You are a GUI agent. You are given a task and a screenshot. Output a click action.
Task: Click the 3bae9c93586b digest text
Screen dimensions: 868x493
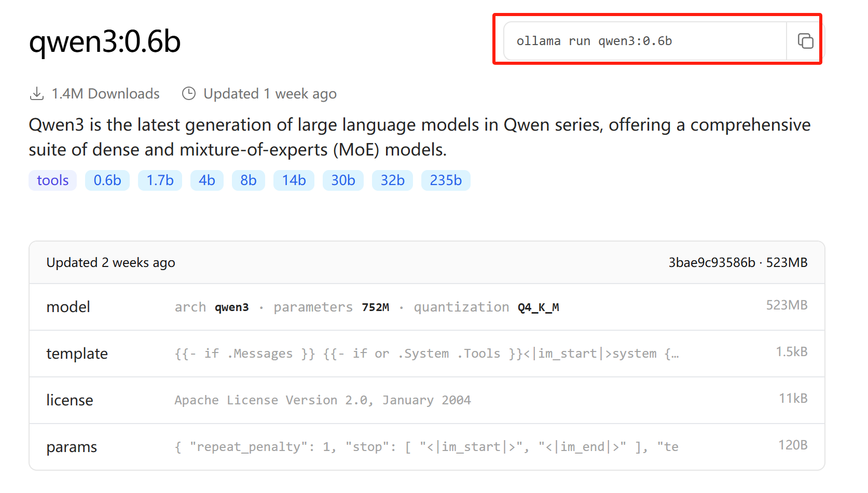[711, 263]
